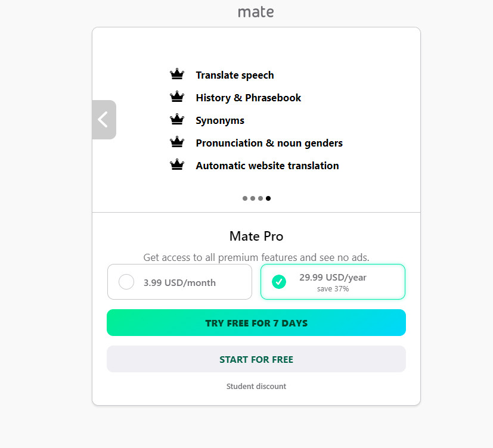The width and height of the screenshot is (493, 448).
Task: Click crown icon beside Automatic website translation
Action: 176,165
